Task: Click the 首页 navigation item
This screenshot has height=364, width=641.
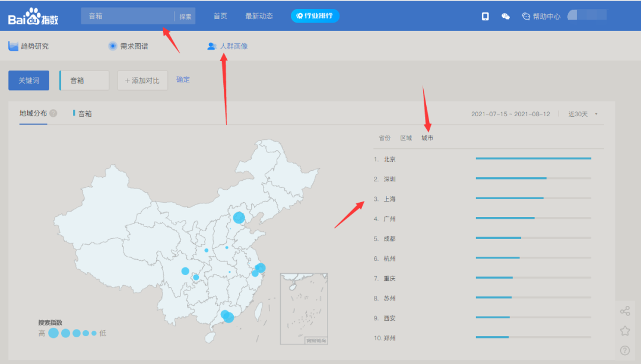Action: coord(220,16)
